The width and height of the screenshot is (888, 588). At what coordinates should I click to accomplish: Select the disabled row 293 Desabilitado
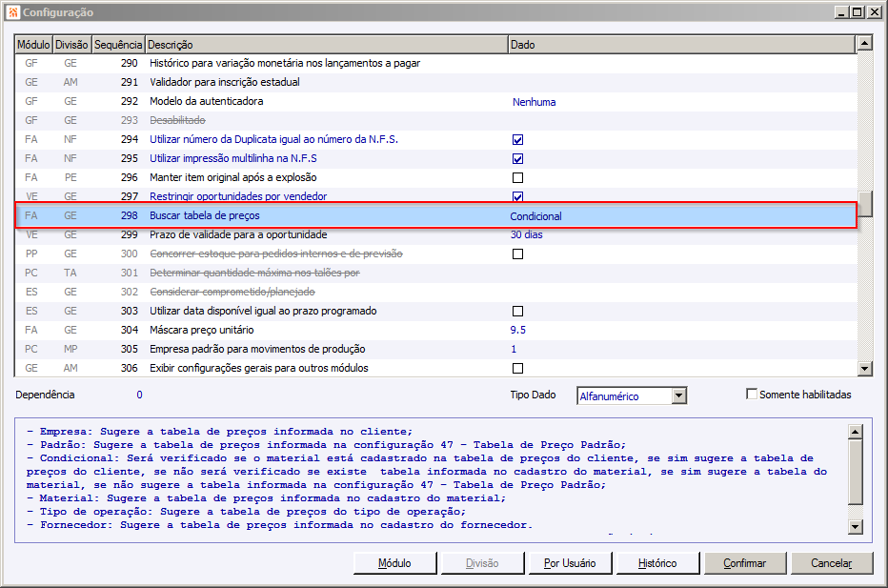click(x=435, y=120)
